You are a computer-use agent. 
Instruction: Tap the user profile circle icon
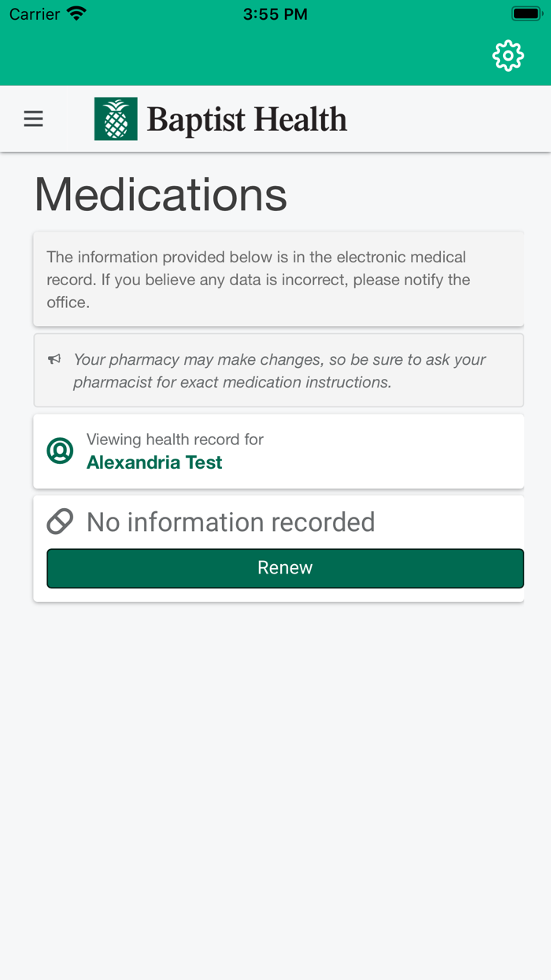[x=60, y=451]
